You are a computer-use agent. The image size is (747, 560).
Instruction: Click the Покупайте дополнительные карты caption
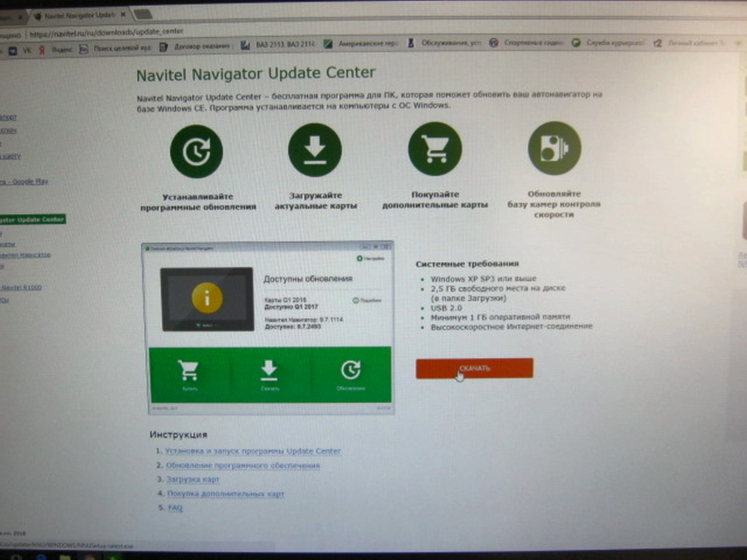435,199
